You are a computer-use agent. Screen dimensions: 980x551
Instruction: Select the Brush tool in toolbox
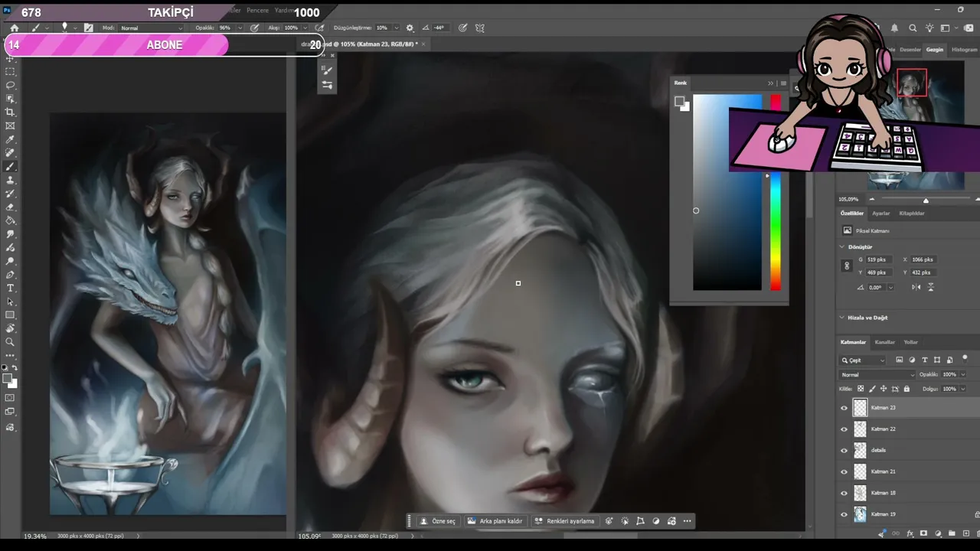click(x=11, y=167)
